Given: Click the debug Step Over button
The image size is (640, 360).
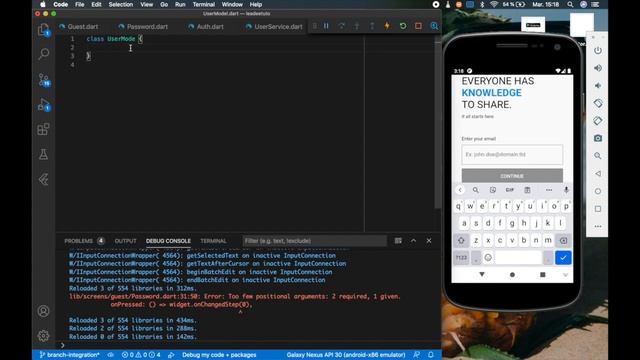Looking at the screenshot, I should click(x=342, y=26).
